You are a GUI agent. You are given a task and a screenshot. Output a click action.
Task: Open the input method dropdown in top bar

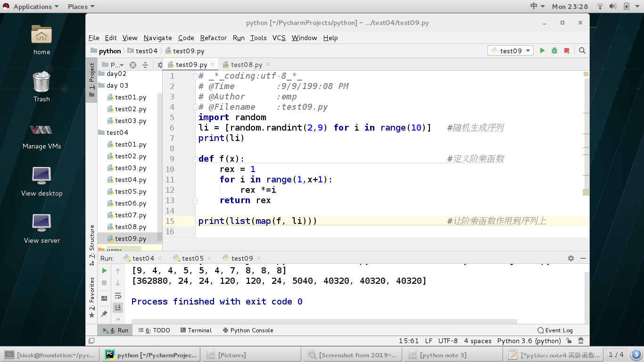click(x=537, y=7)
